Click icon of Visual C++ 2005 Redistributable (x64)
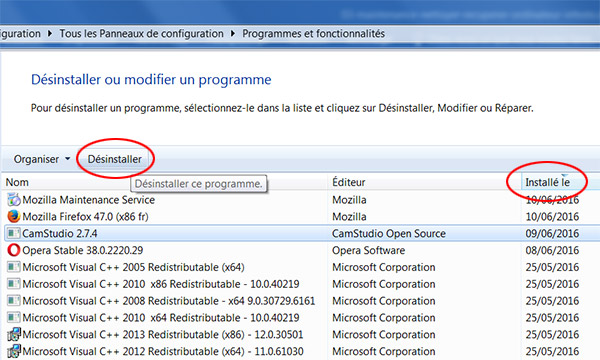The image size is (600, 360). point(14,267)
